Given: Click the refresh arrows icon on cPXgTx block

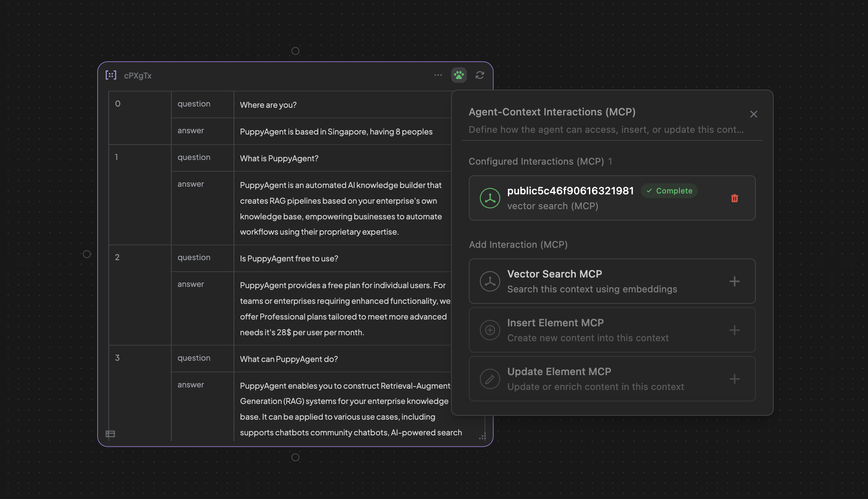Looking at the screenshot, I should pos(480,75).
